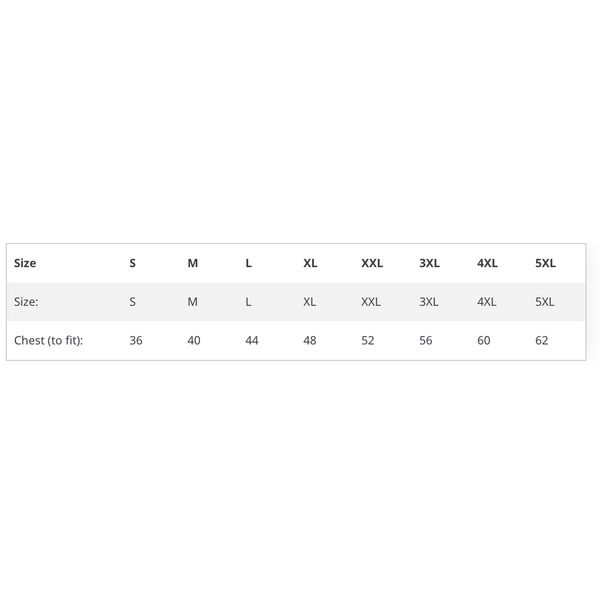Click the bold "Size" header cell
This screenshot has height=600, width=600.
click(25, 263)
